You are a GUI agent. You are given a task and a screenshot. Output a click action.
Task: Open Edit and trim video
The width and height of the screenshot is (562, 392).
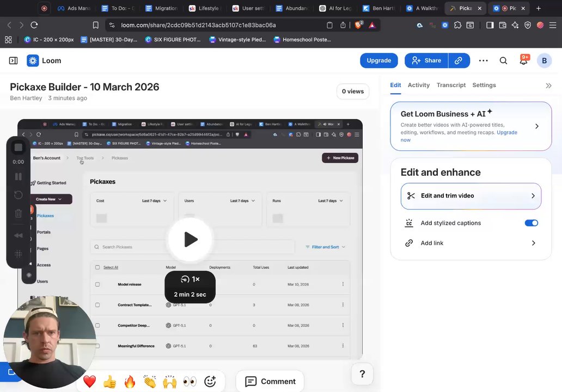click(x=471, y=196)
